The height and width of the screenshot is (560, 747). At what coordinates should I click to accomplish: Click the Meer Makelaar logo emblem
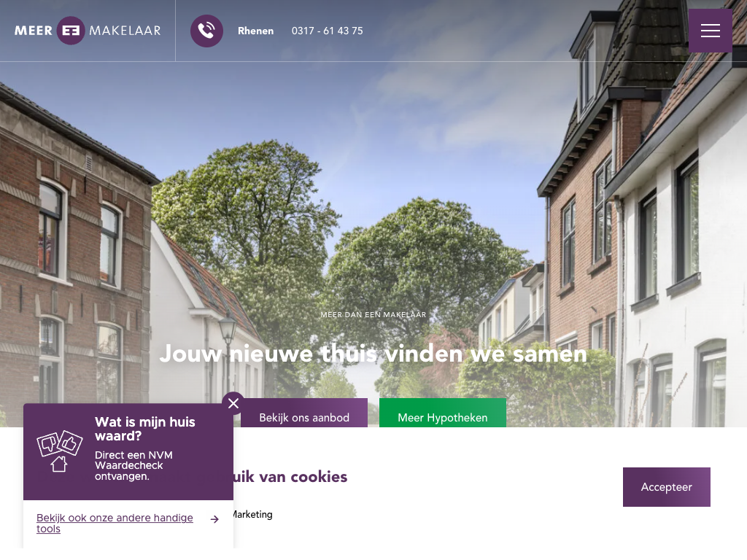click(71, 31)
